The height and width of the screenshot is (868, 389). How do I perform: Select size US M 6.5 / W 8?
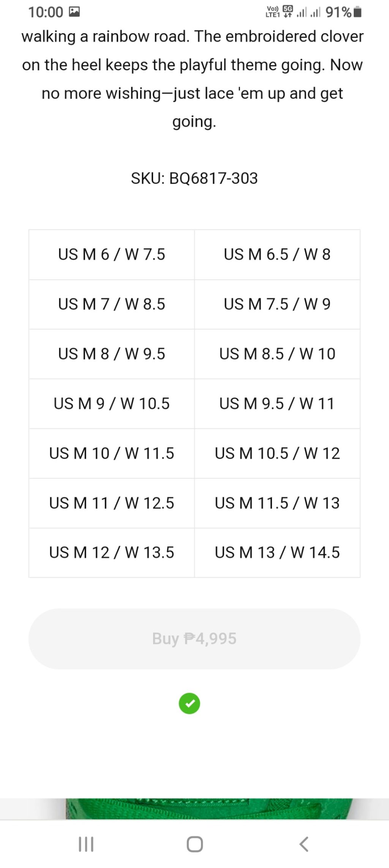click(x=277, y=254)
